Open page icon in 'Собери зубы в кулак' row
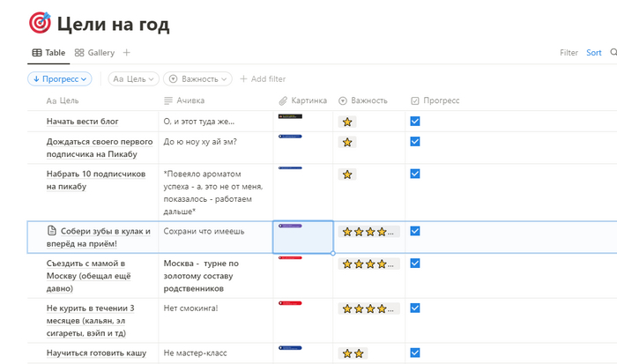 [52, 232]
